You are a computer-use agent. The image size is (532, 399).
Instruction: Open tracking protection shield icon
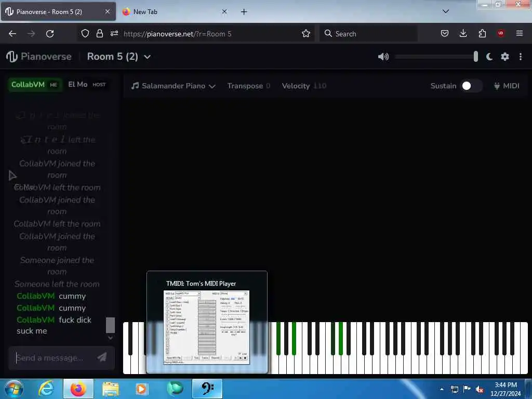pyautogui.click(x=85, y=34)
